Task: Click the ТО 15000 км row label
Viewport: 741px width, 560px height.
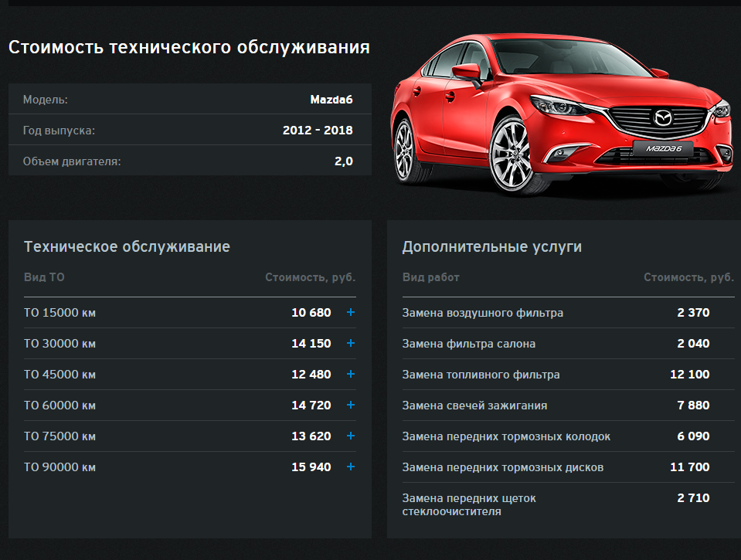Action: [60, 313]
